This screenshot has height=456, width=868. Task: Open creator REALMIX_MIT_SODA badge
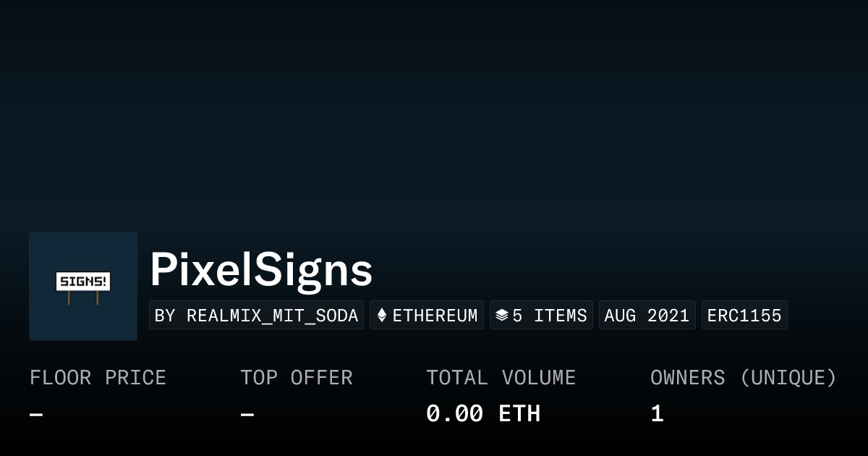coord(257,316)
